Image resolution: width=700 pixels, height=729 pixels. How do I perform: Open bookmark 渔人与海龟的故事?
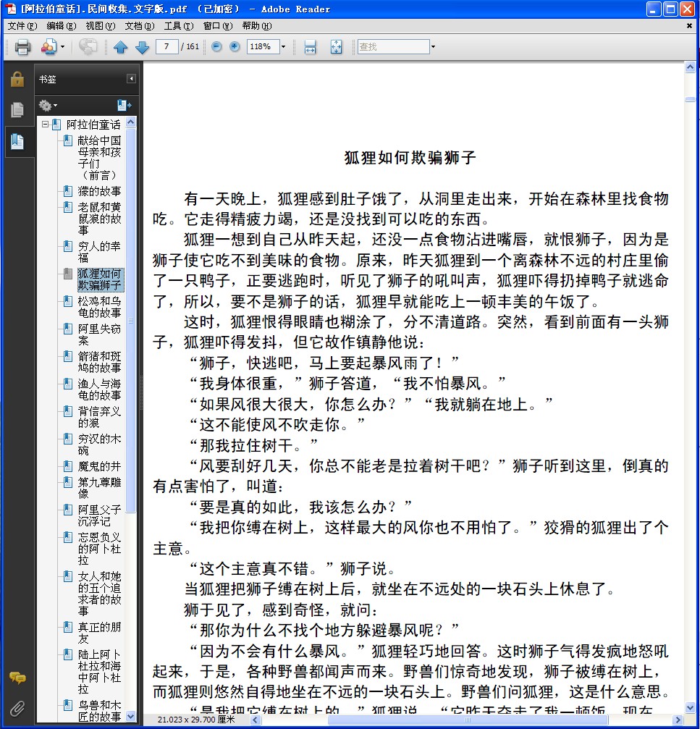(99, 389)
